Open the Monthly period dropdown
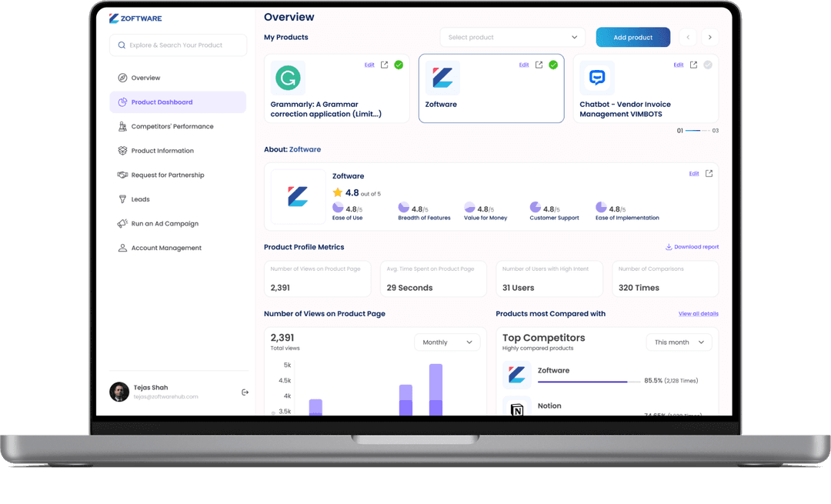The height and width of the screenshot is (504, 831). pyautogui.click(x=447, y=342)
